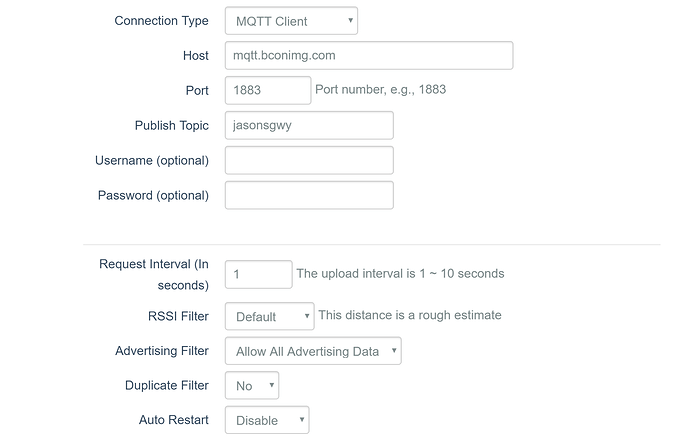690x441 pixels.
Task: Change the Duplicate Filter selection
Action: 252,386
